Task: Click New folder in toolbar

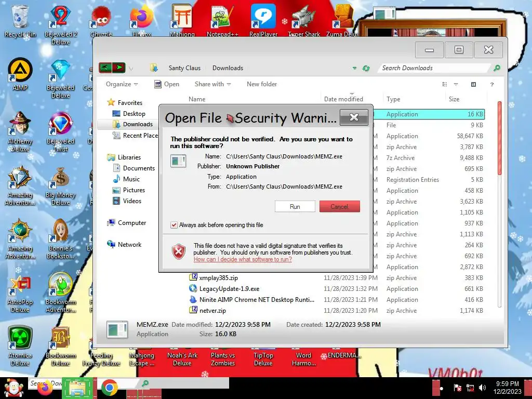Action: pos(262,84)
